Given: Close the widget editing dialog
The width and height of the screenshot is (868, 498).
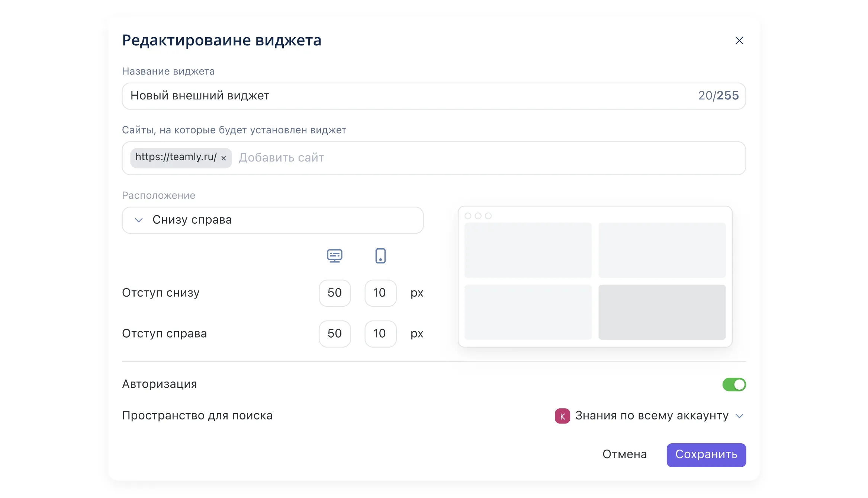Looking at the screenshot, I should 739,41.
